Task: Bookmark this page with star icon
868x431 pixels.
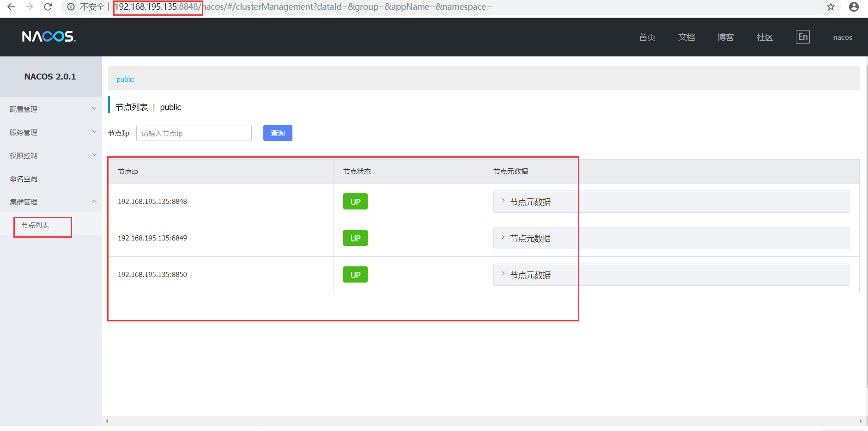Action: pos(831,7)
